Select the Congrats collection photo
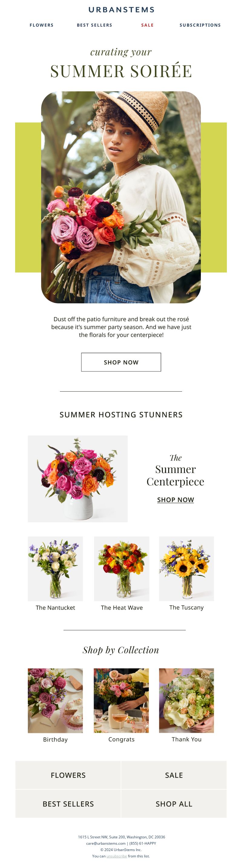The image size is (242, 868). point(121,700)
